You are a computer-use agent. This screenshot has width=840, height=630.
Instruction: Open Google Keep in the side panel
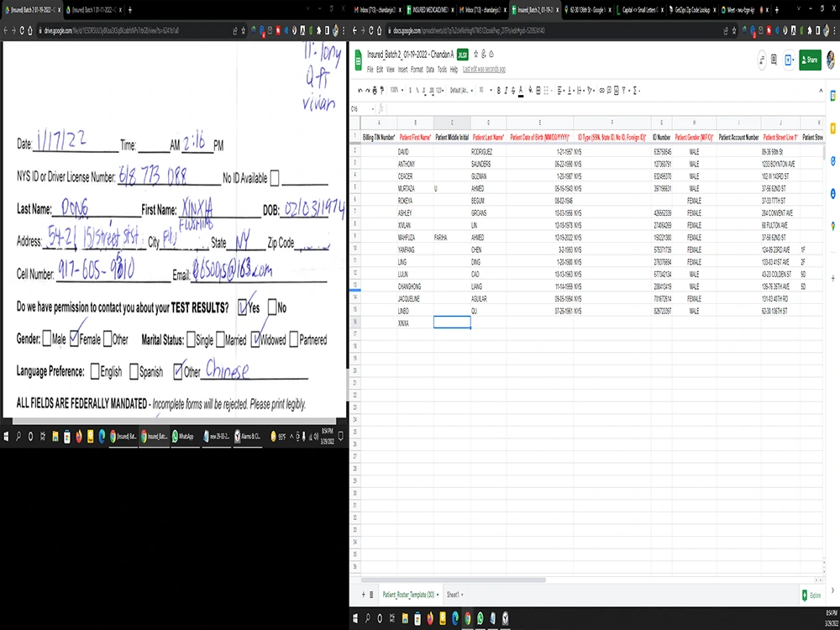[833, 128]
